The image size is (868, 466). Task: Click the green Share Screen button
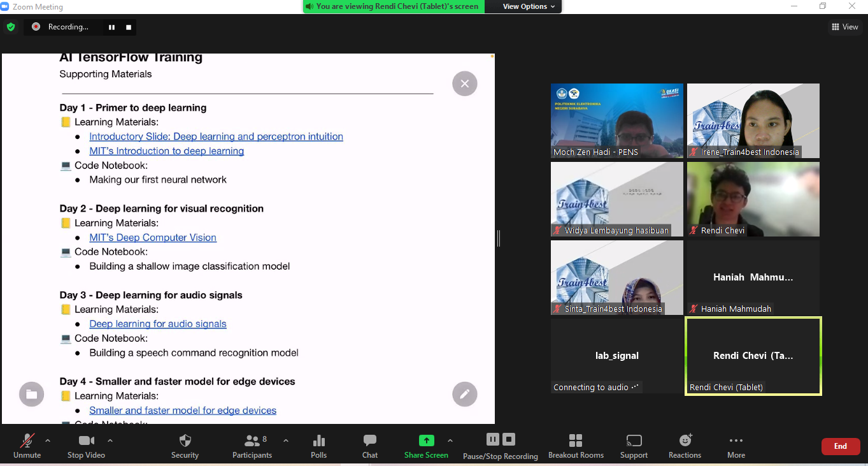[x=426, y=446]
